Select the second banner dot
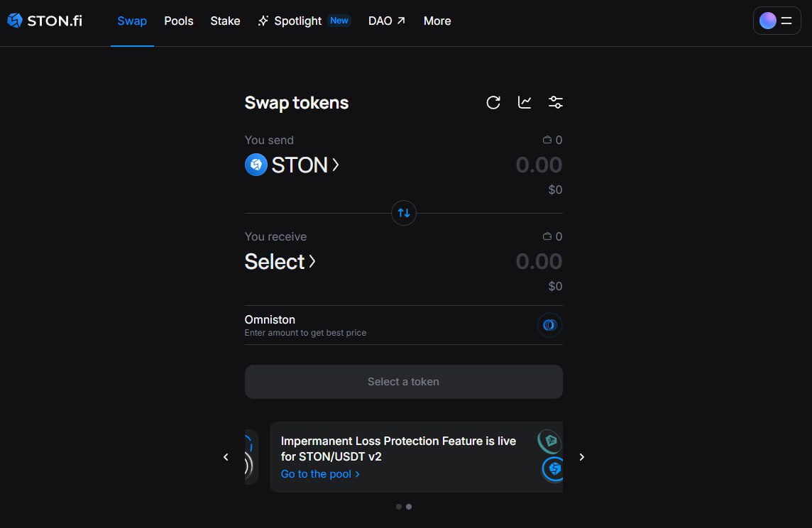 (409, 507)
